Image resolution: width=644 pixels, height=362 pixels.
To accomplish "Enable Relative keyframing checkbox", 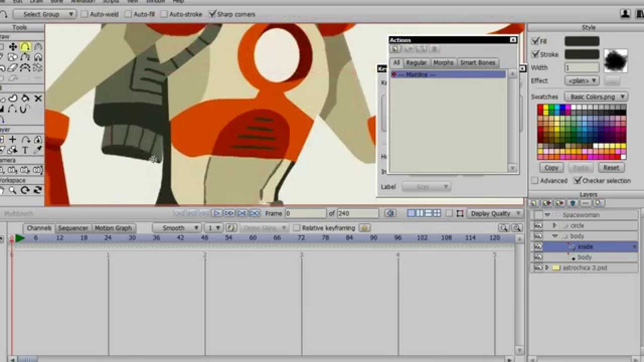I will (x=297, y=228).
